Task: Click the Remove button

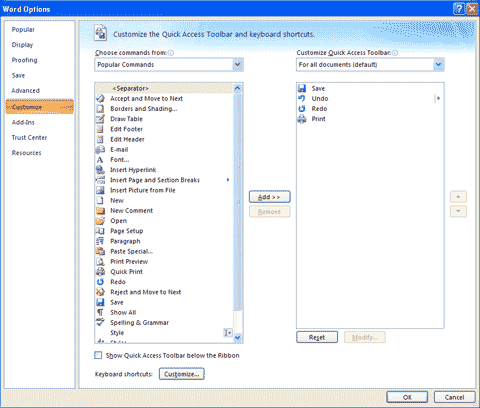Action: click(269, 212)
